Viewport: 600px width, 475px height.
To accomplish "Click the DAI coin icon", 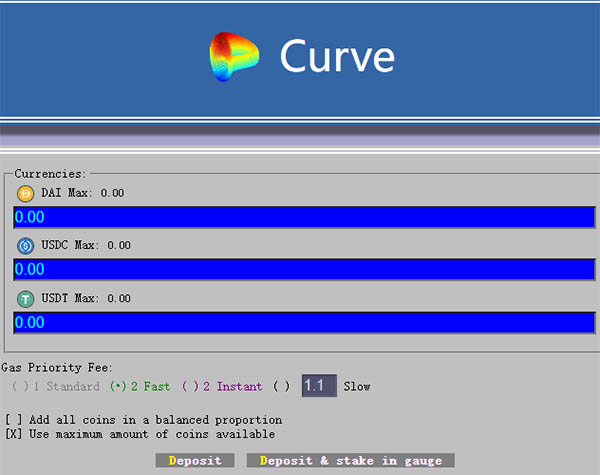I will coord(26,193).
